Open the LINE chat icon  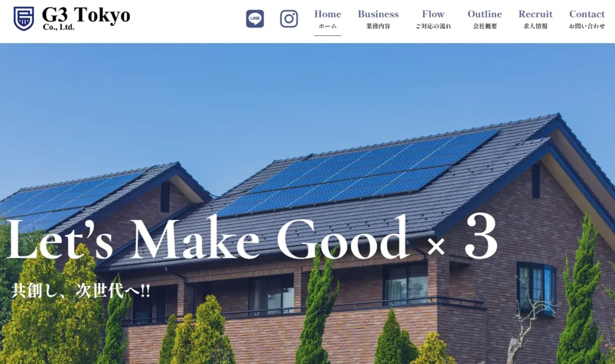255,19
